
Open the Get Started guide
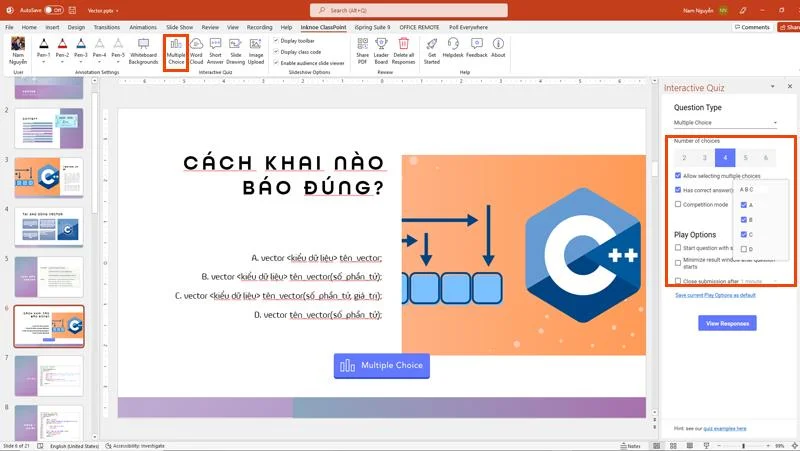(x=432, y=51)
